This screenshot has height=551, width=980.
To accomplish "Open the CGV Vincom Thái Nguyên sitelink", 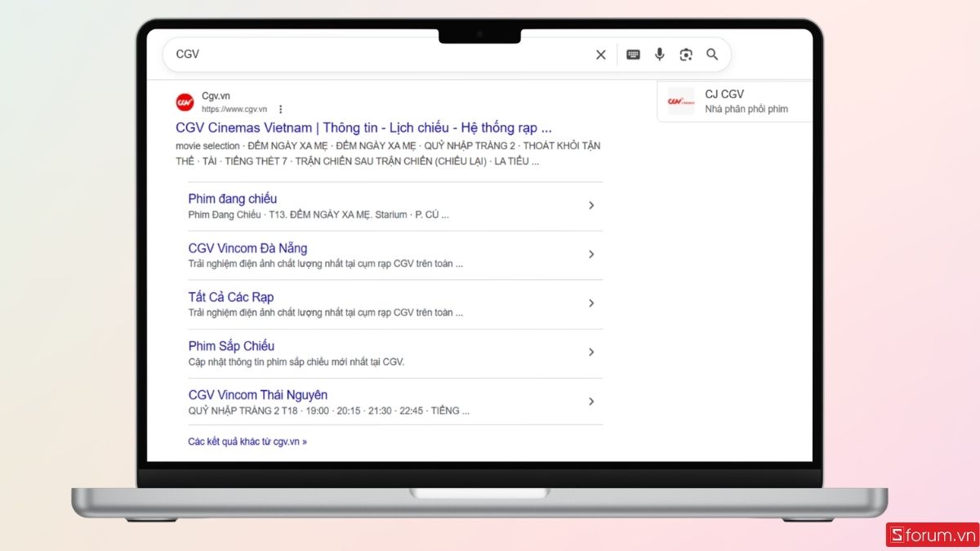I will [x=257, y=394].
